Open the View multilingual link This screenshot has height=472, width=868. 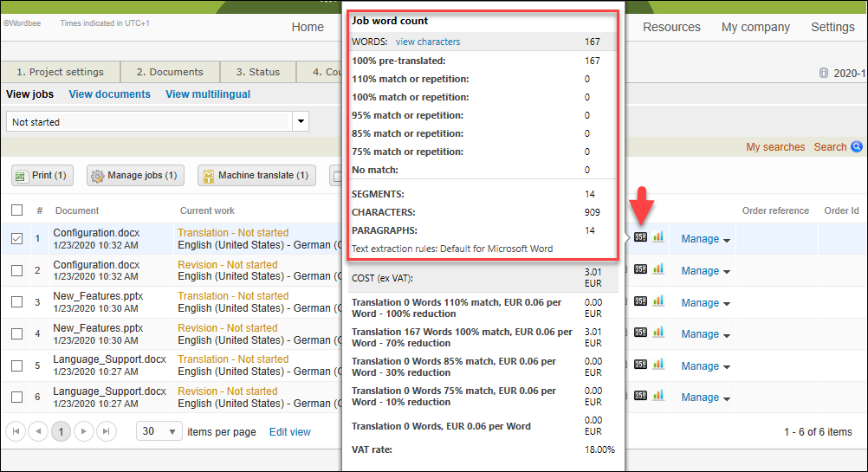(x=208, y=94)
